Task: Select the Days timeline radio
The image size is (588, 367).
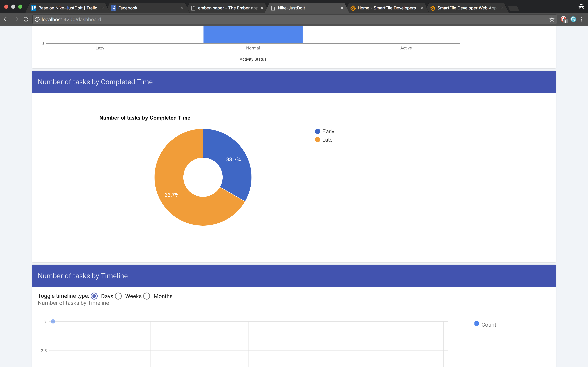Action: click(94, 296)
